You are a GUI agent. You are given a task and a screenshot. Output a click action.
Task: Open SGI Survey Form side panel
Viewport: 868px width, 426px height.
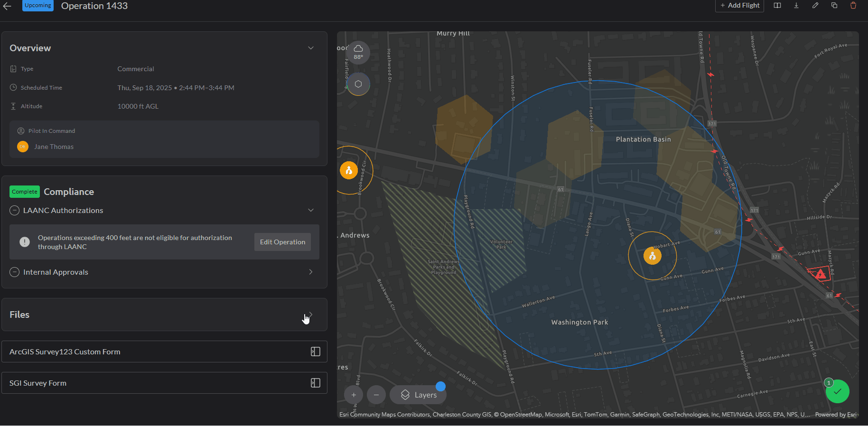[315, 383]
